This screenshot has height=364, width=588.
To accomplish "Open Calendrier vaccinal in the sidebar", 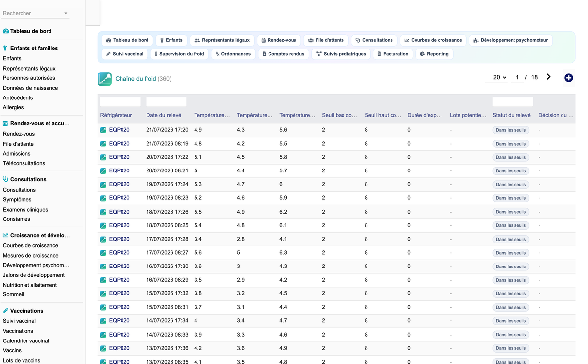I will point(26,341).
